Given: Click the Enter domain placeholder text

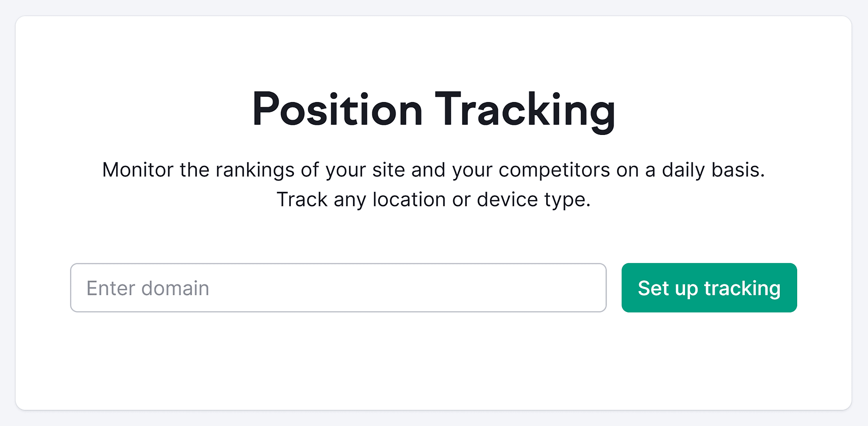Looking at the screenshot, I should 147,288.
